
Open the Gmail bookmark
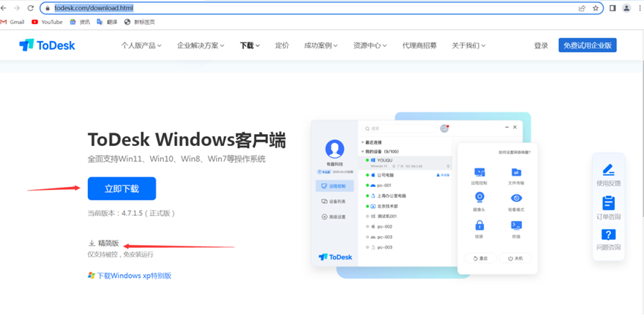tap(13, 22)
